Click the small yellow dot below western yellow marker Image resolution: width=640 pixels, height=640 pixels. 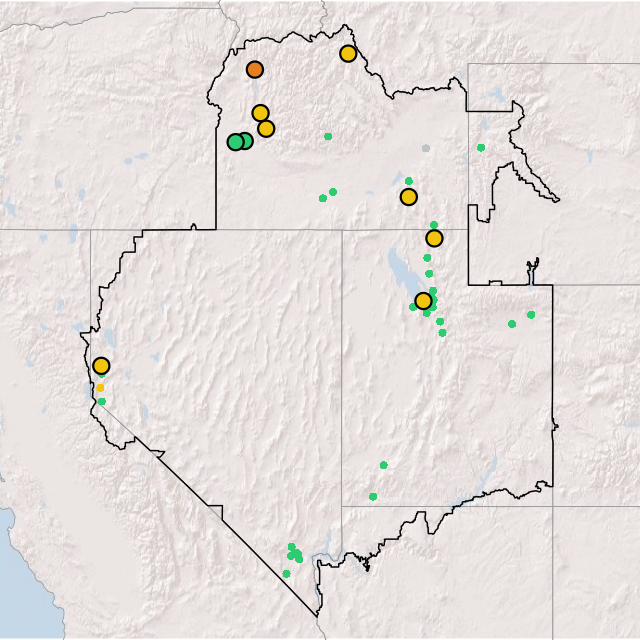[x=100, y=387]
